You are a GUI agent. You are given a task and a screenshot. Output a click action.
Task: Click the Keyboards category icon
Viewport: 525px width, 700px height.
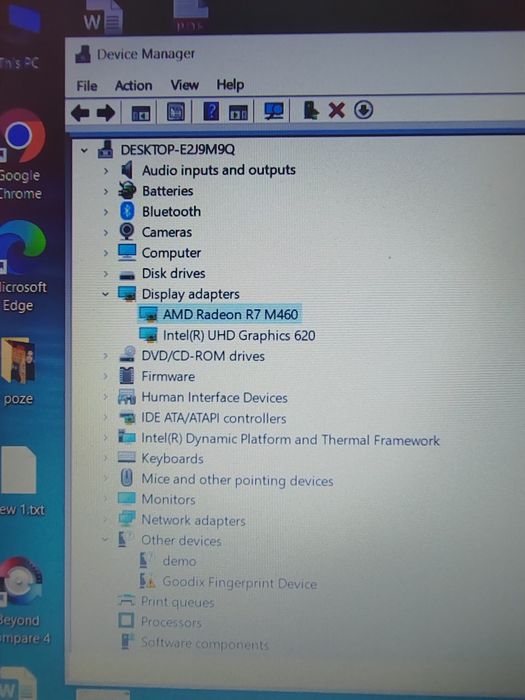point(127,457)
